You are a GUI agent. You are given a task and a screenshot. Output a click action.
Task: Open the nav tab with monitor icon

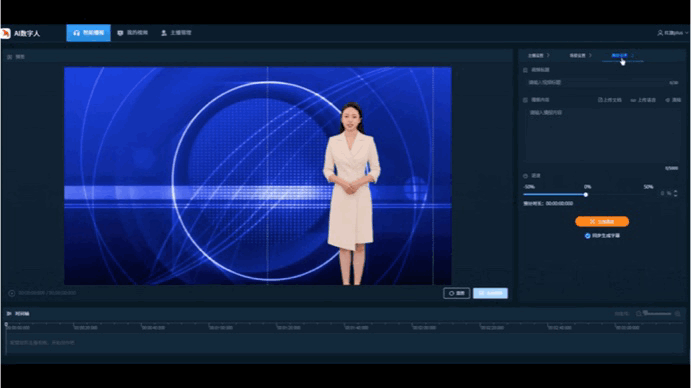pyautogui.click(x=133, y=33)
